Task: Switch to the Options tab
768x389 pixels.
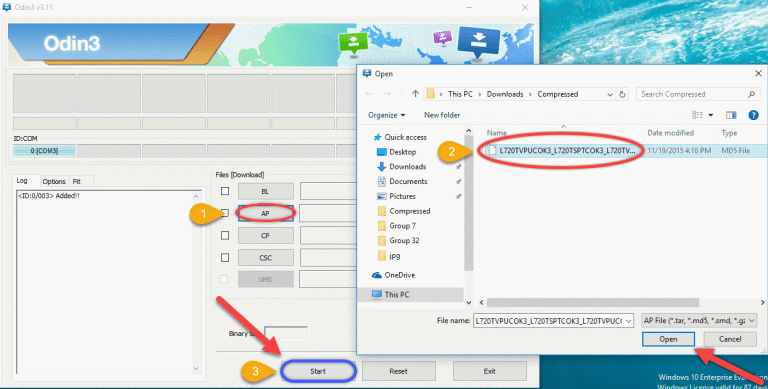Action: coord(54,181)
